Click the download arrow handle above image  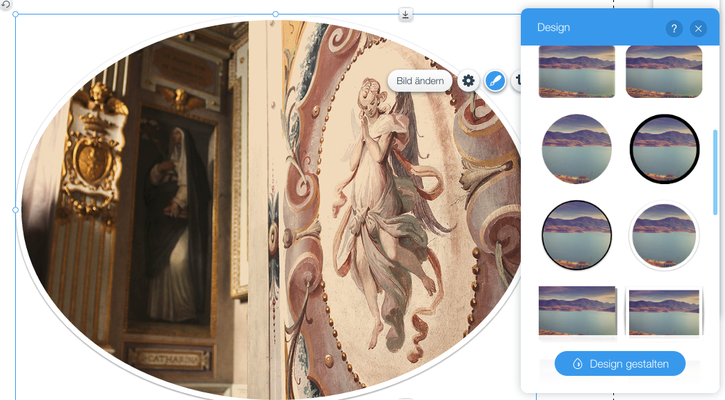[405, 14]
